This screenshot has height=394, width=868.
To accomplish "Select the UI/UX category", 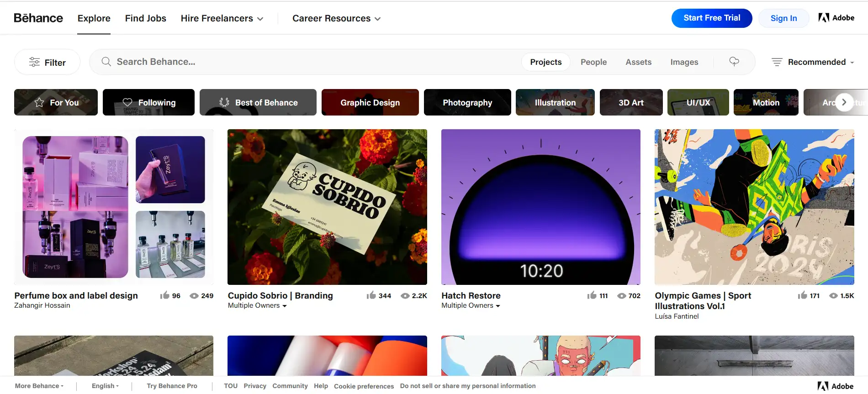I will (698, 102).
